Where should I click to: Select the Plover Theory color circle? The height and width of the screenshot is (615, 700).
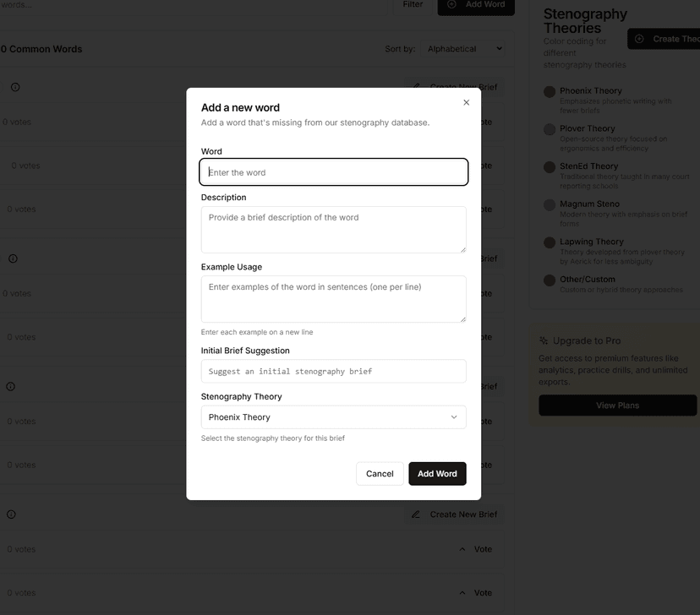click(x=550, y=129)
